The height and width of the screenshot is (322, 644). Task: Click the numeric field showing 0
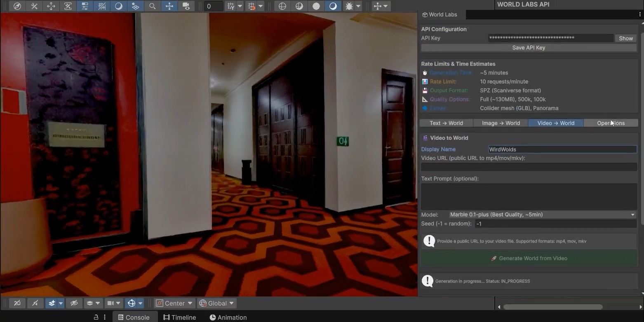(x=214, y=6)
